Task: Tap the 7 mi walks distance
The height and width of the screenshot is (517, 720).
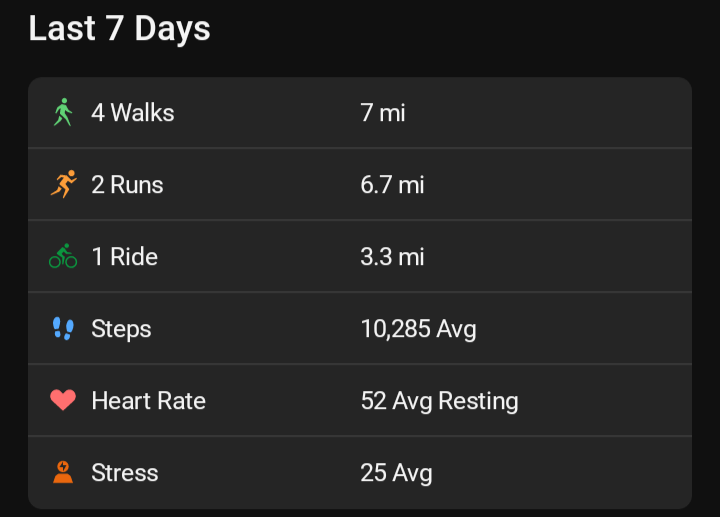Action: (x=383, y=112)
